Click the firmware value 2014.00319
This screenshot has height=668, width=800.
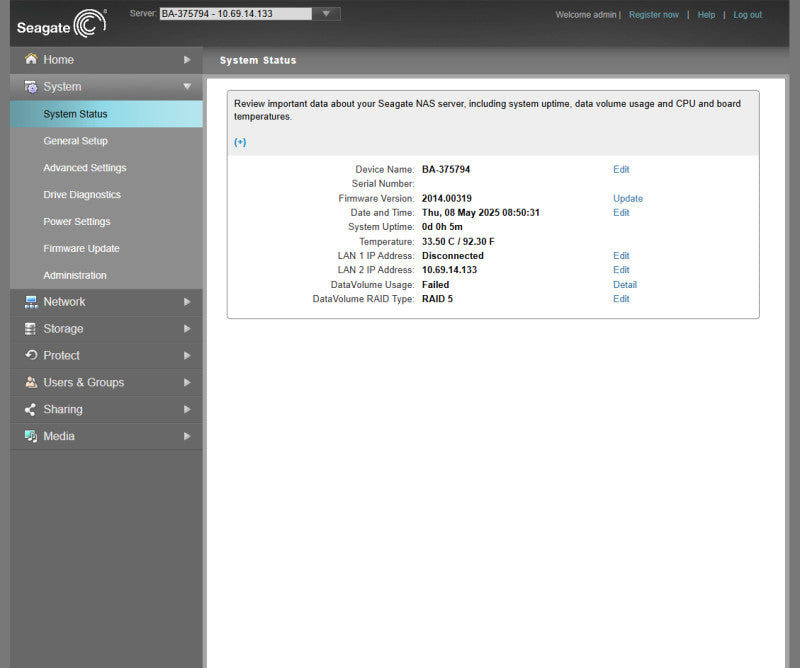(x=446, y=199)
